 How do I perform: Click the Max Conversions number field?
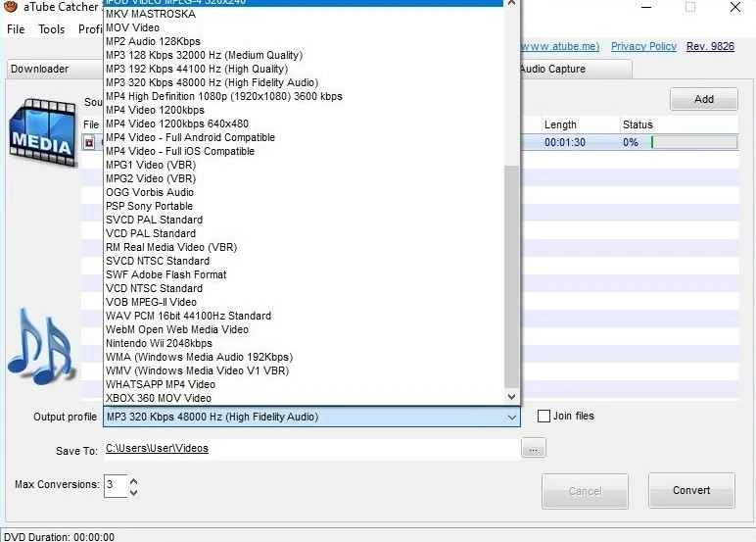pyautogui.click(x=116, y=485)
